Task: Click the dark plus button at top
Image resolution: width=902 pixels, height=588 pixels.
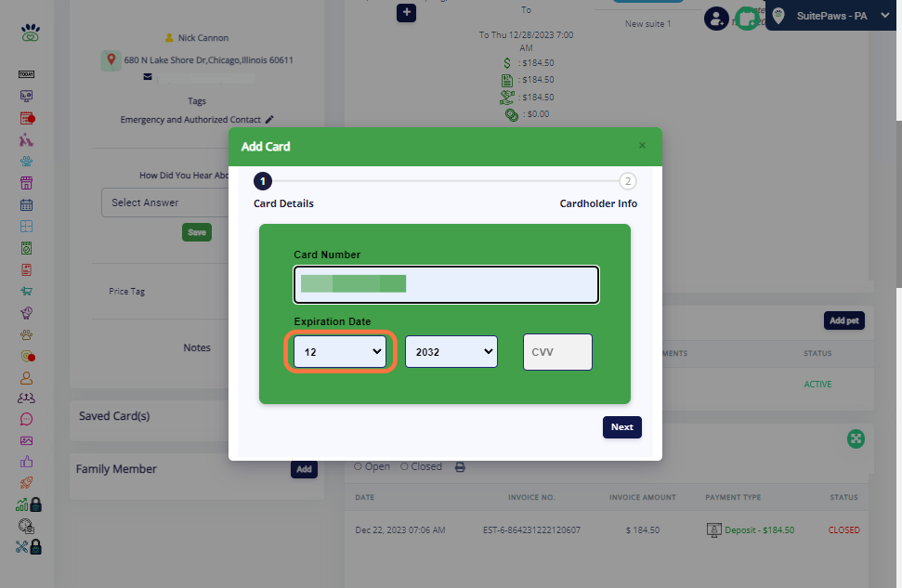Action: coord(406,12)
